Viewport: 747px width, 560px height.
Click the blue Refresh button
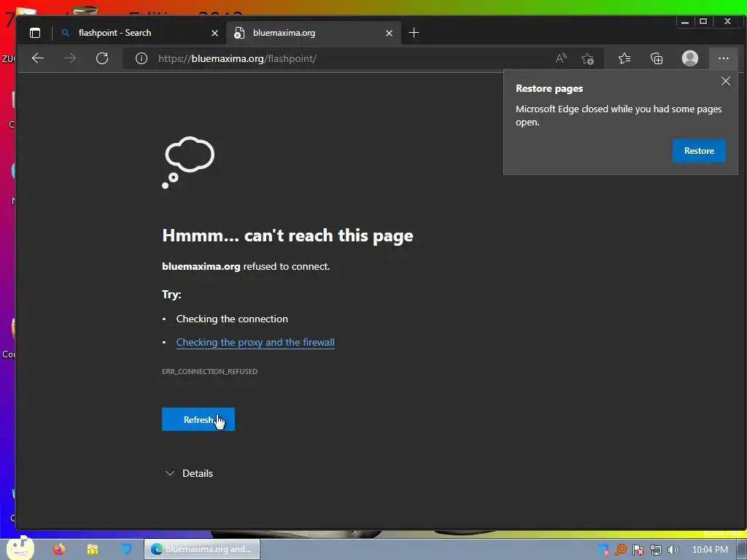[198, 419]
